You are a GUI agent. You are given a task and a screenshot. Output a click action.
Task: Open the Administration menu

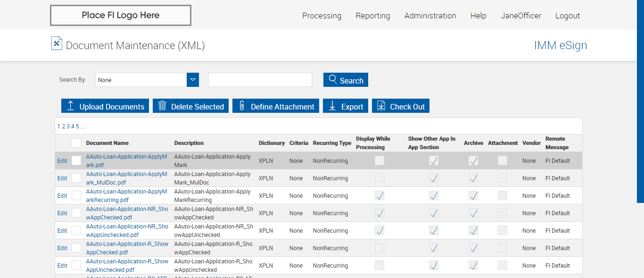point(430,16)
